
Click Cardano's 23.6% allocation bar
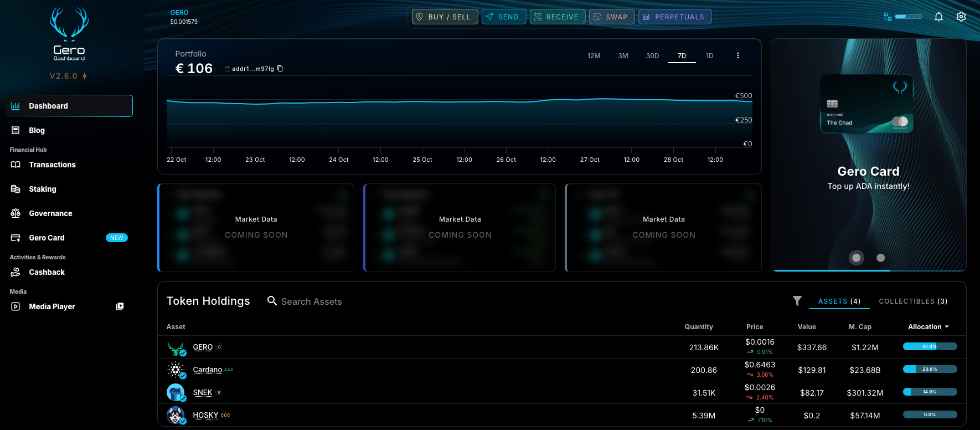click(x=930, y=369)
